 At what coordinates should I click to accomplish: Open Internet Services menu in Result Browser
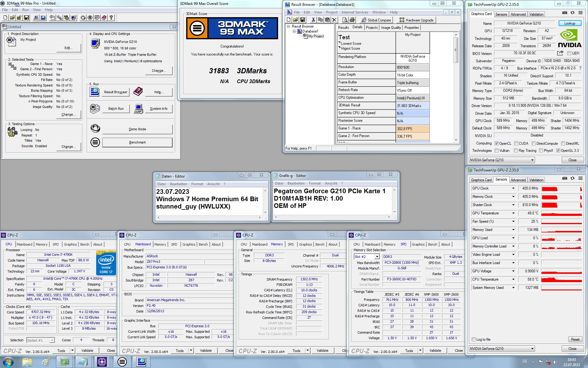[x=355, y=12]
